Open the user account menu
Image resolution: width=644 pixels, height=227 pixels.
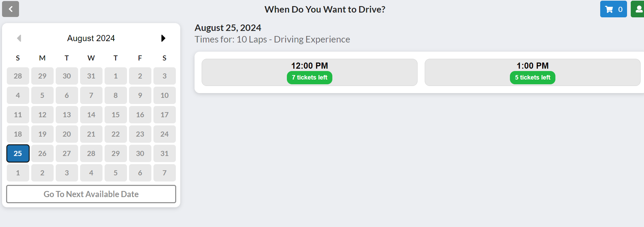click(x=638, y=9)
